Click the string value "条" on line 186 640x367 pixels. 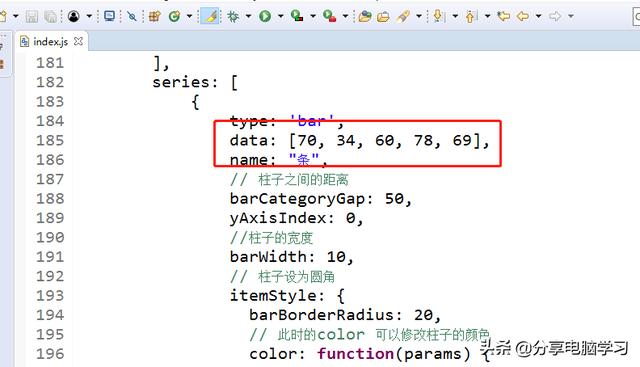coord(304,160)
